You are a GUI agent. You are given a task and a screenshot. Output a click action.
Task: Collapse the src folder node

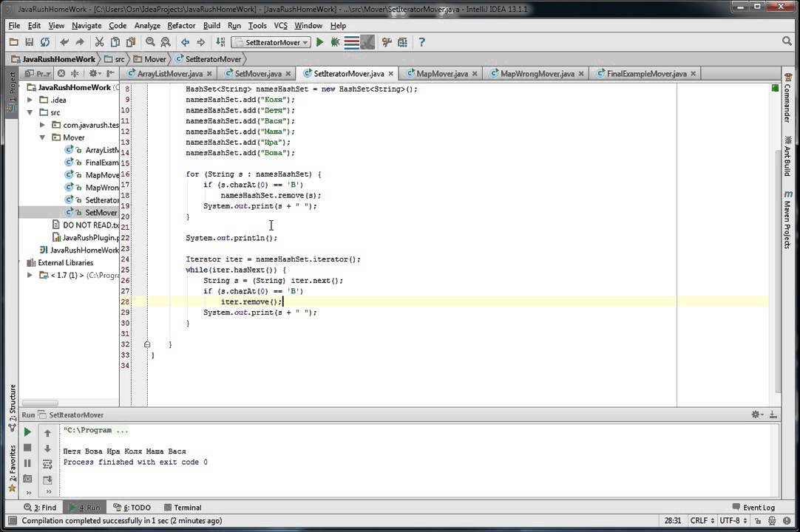(x=30, y=112)
